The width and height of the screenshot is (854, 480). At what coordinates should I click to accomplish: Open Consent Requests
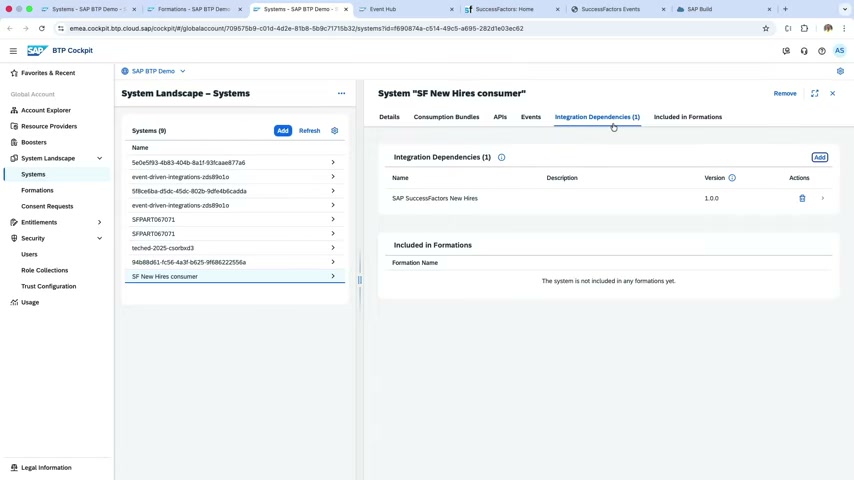pyautogui.click(x=47, y=206)
